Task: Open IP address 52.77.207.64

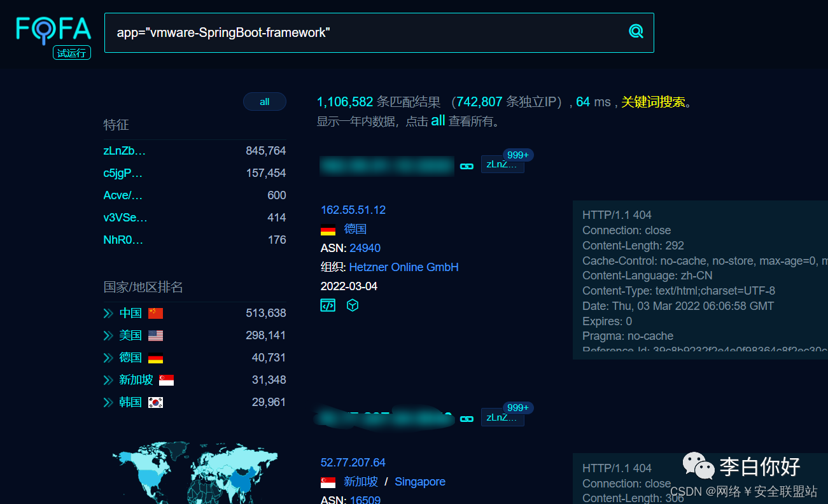Action: 353,463
